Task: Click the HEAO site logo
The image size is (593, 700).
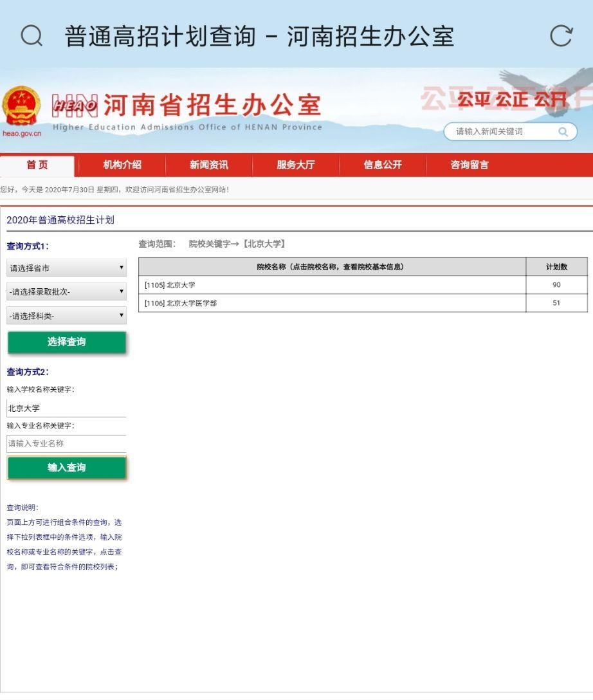Action: [75, 106]
